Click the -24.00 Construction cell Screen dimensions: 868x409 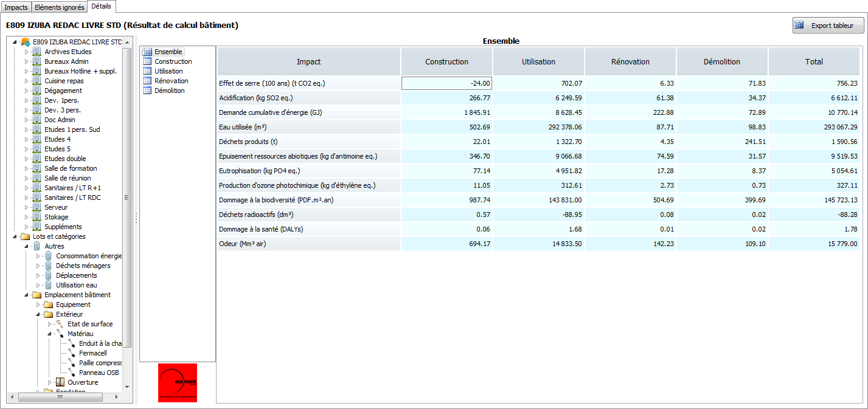446,83
